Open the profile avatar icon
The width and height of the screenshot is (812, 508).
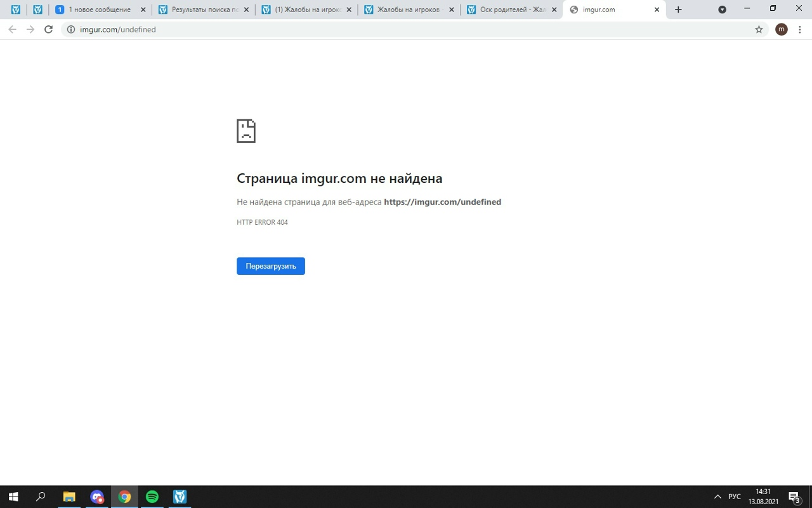pos(782,29)
